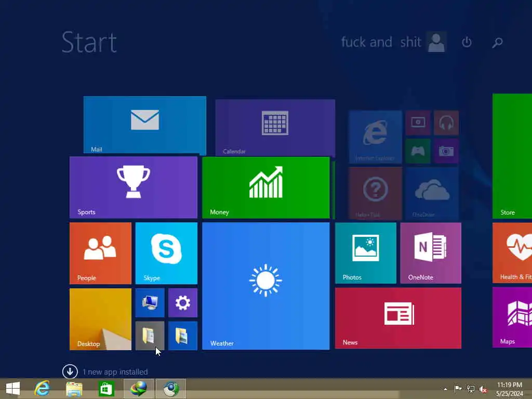Open the Money tile
Image resolution: width=532 pixels, height=399 pixels.
coord(265,188)
